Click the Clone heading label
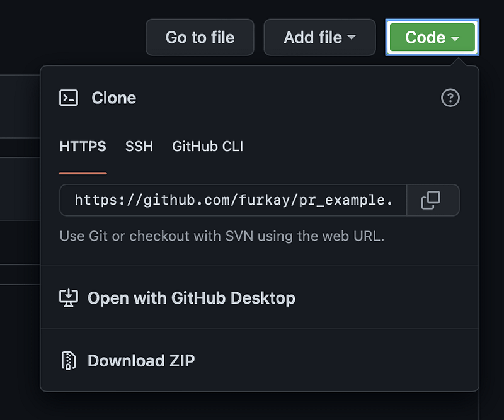The image size is (504, 420). click(113, 98)
